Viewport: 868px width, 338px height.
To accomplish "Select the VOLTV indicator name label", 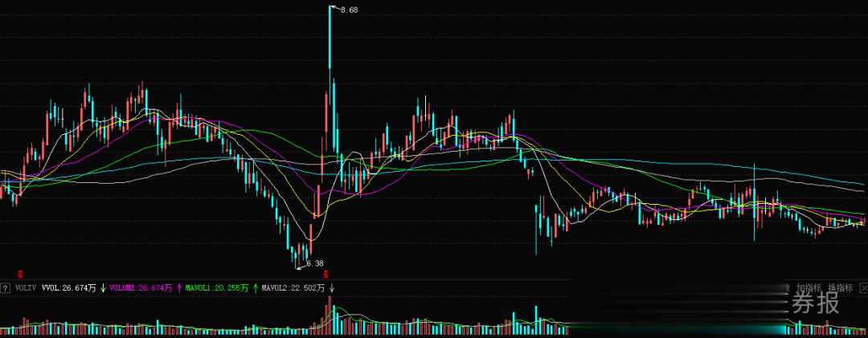I will point(26,288).
